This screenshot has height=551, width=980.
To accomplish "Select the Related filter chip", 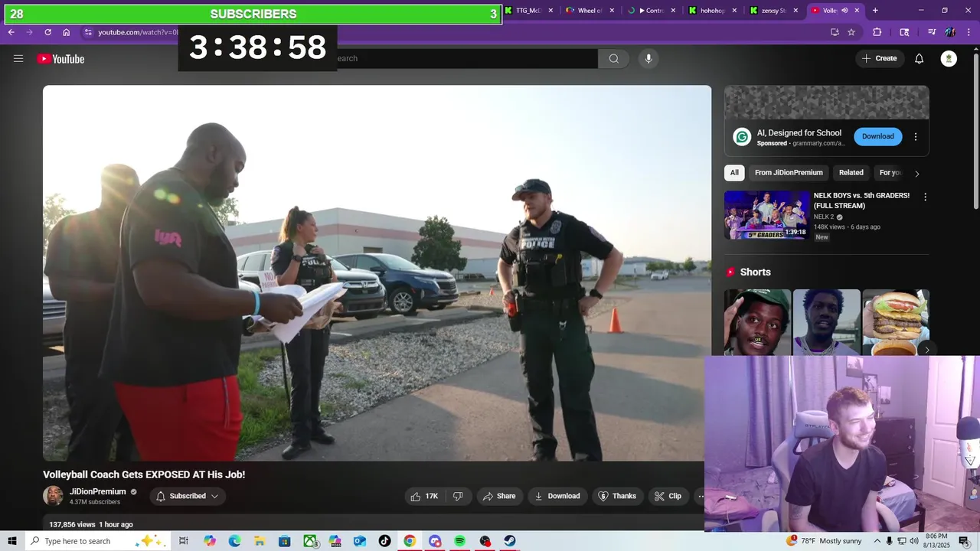I will pyautogui.click(x=851, y=173).
